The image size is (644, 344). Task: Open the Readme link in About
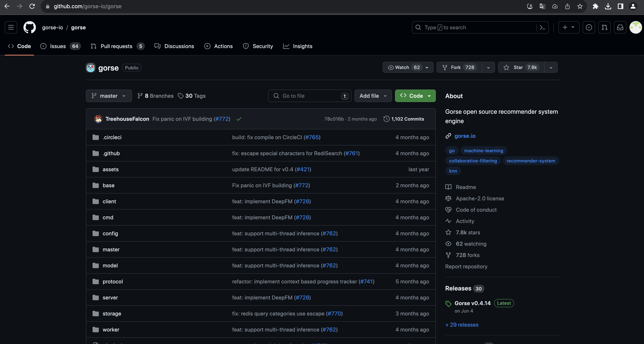(x=466, y=187)
